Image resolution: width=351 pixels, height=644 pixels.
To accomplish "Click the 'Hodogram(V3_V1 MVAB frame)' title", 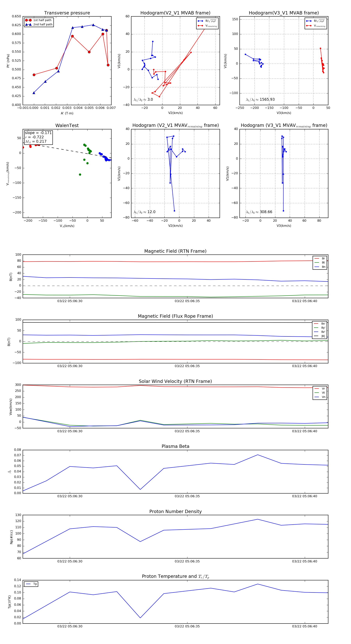I will coord(284,13).
